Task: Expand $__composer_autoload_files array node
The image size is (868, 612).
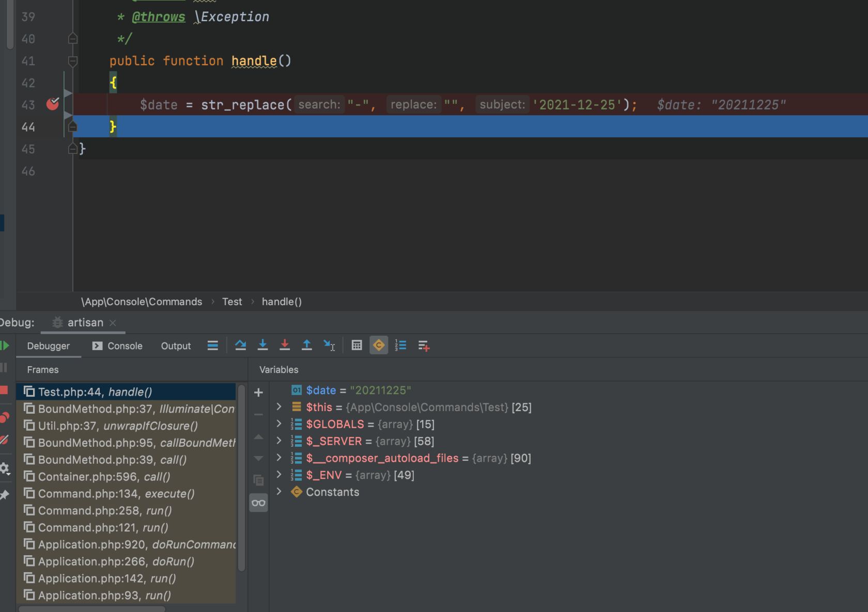Action: point(279,458)
